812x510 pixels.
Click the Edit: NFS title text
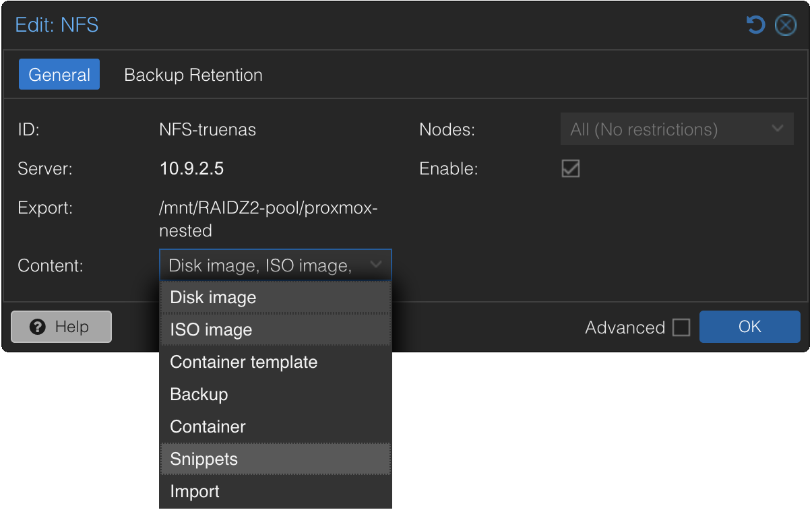tap(57, 26)
